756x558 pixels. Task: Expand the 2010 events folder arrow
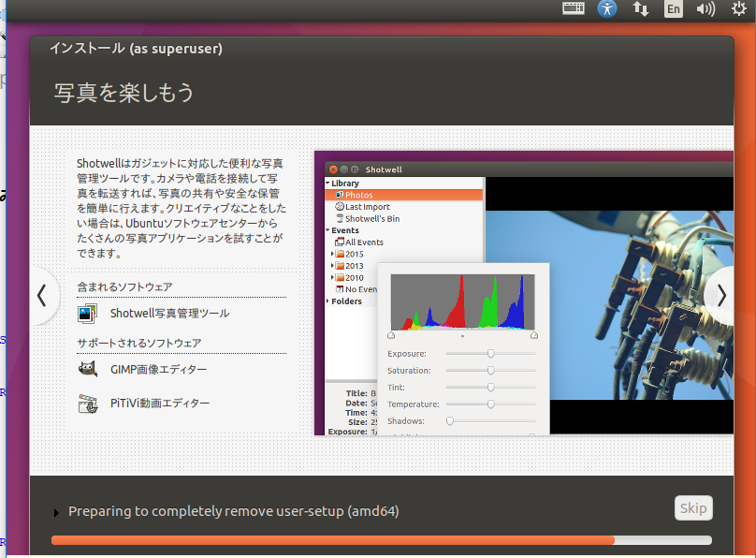click(332, 277)
